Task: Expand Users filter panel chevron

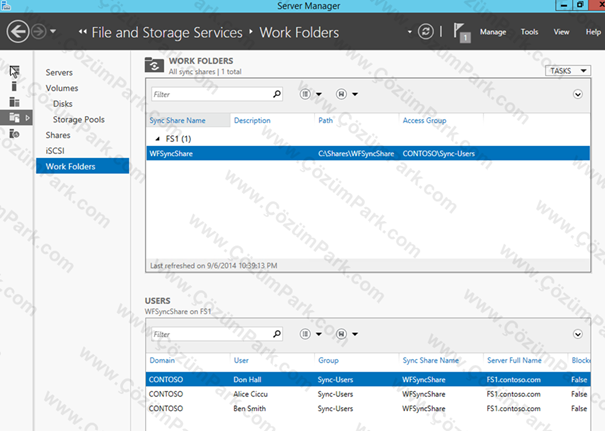Action: [577, 335]
